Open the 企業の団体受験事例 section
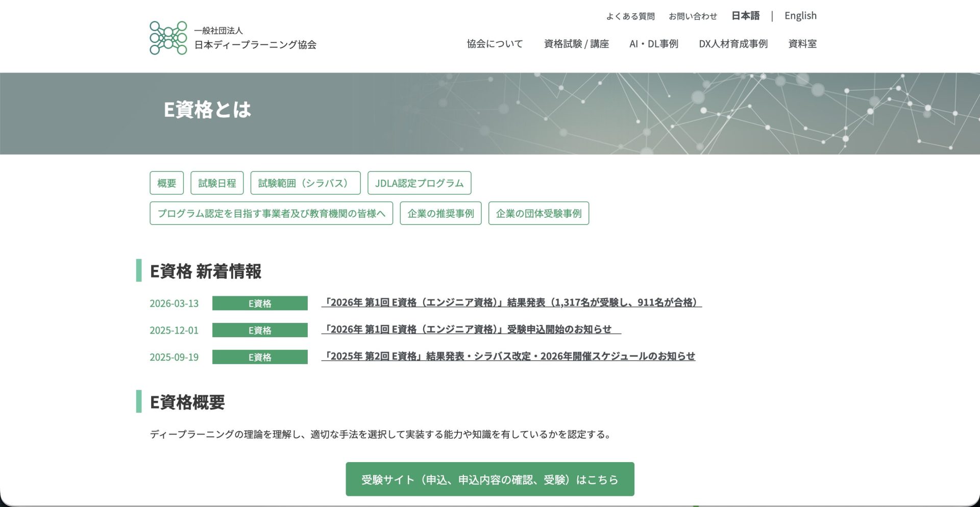Screen dimensions: 980x507 point(539,213)
